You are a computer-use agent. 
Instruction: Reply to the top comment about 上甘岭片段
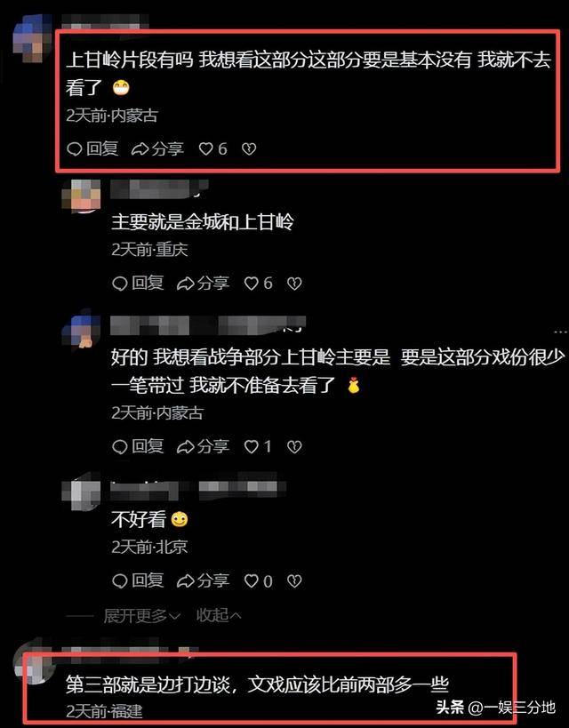click(92, 149)
